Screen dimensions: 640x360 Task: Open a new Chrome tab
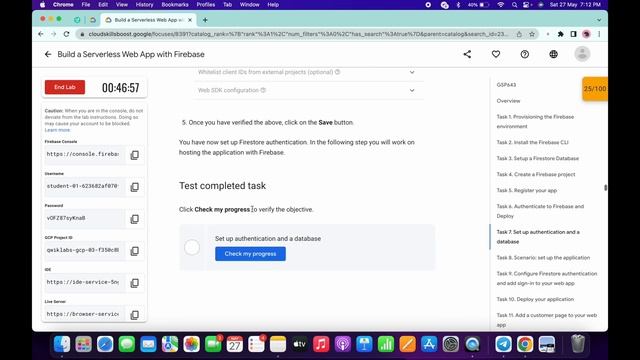tap(205, 20)
